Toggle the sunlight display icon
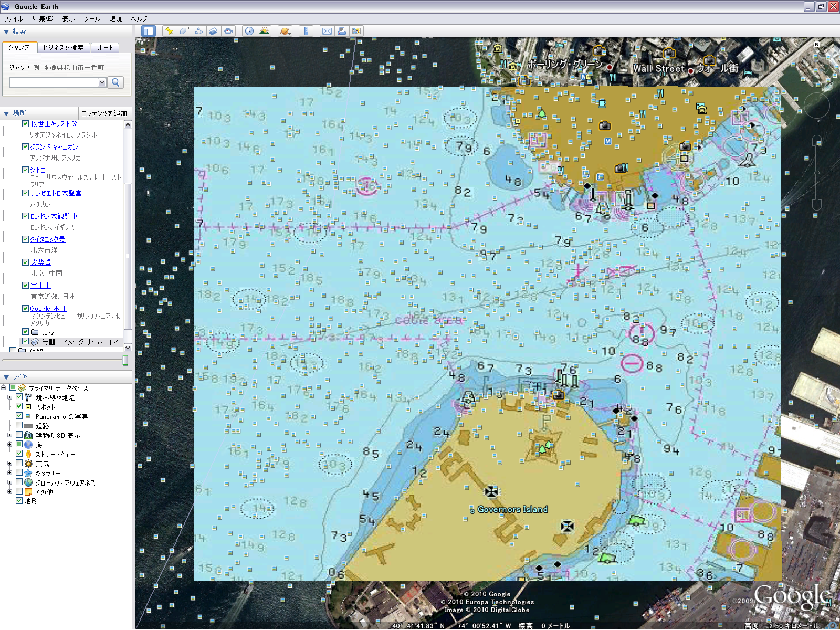840x630 pixels. pos(264,31)
